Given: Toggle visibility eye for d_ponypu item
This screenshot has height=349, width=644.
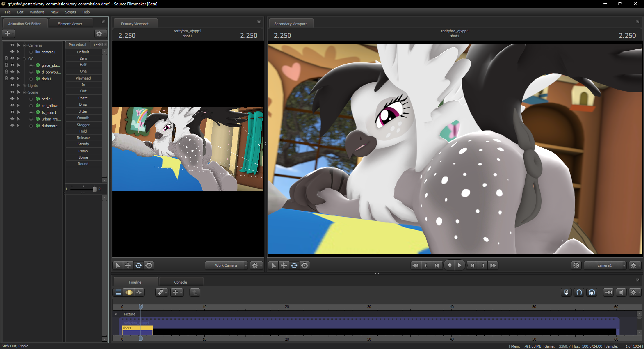Looking at the screenshot, I should click(12, 72).
